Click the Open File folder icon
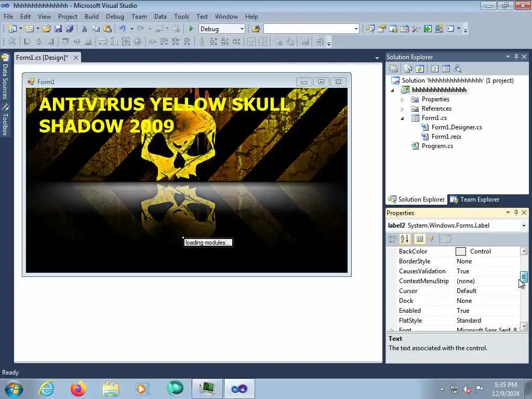 (x=47, y=29)
